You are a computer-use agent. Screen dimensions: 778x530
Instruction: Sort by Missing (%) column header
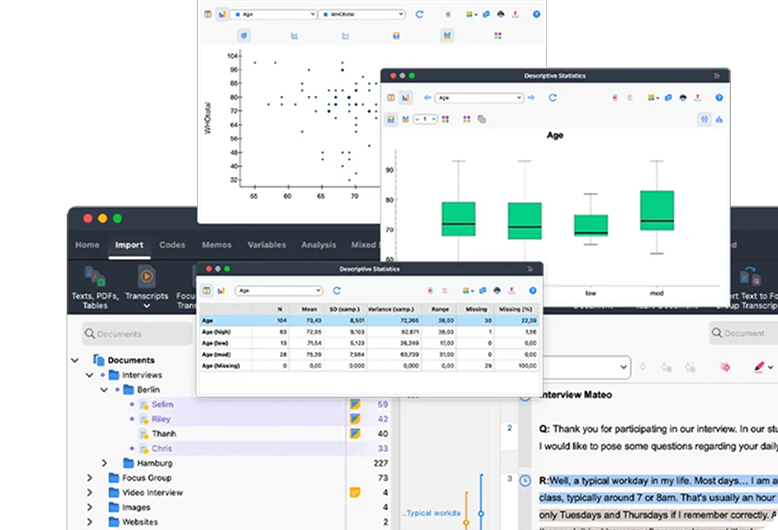point(516,309)
